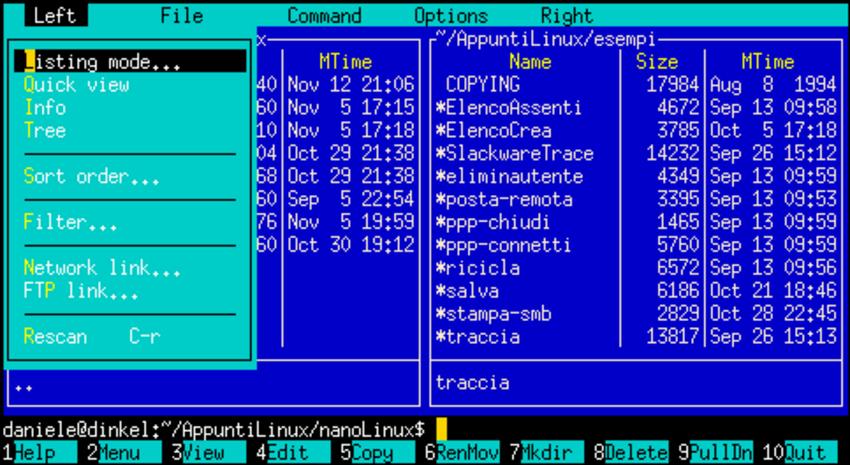Open Info panel option
850x465 pixels.
click(x=45, y=108)
